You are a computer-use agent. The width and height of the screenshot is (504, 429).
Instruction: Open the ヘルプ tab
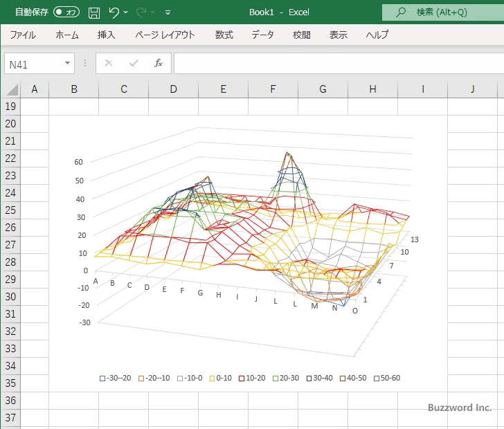(x=377, y=35)
